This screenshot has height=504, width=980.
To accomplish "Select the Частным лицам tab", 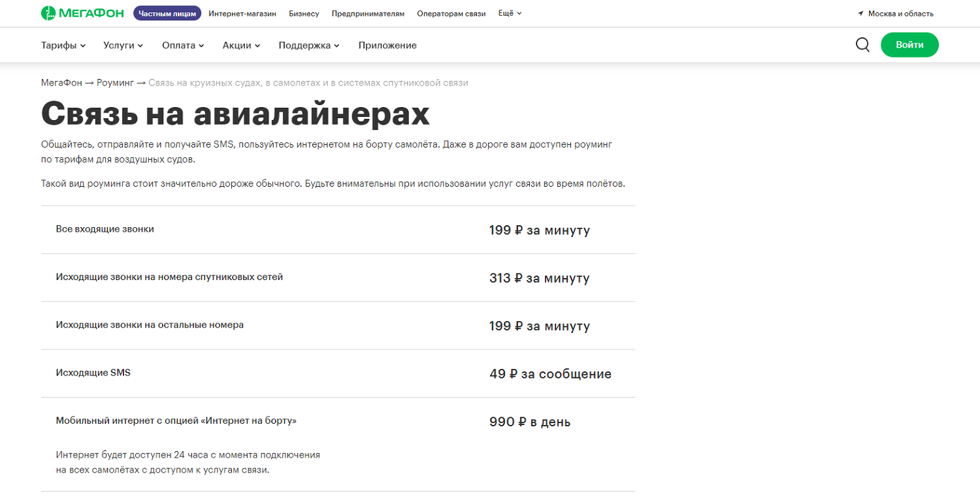I will click(x=167, y=13).
